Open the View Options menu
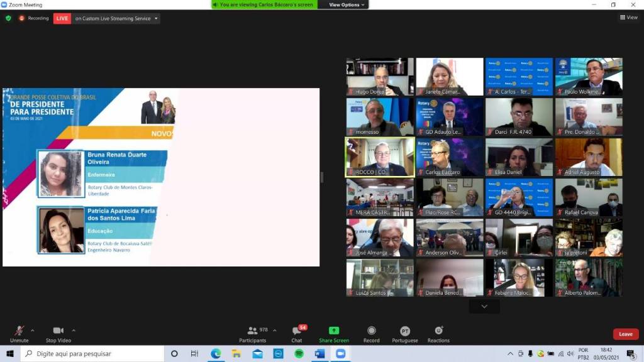Viewport: 644px width, 362px height. pos(346,4)
